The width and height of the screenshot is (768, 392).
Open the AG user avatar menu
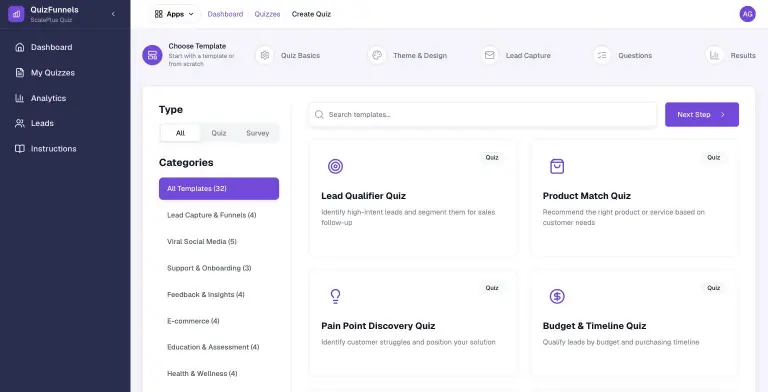[x=747, y=14]
